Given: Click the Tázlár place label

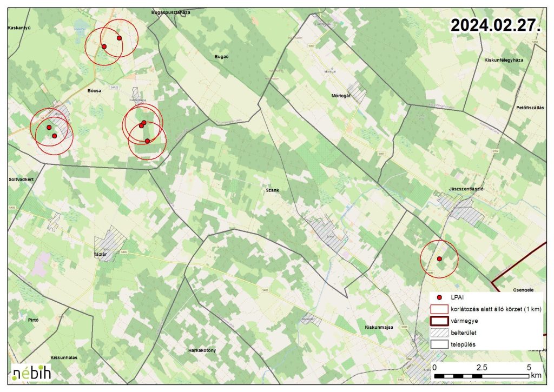Looking at the screenshot, I should (100, 254).
